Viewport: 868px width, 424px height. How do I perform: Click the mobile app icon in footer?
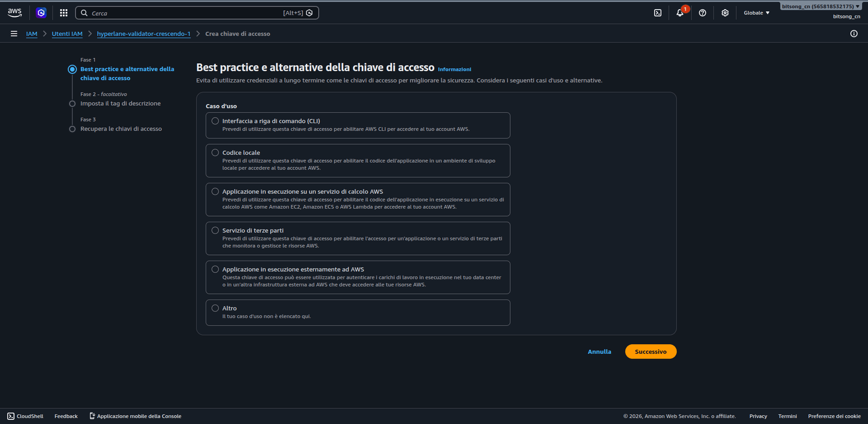click(x=92, y=416)
